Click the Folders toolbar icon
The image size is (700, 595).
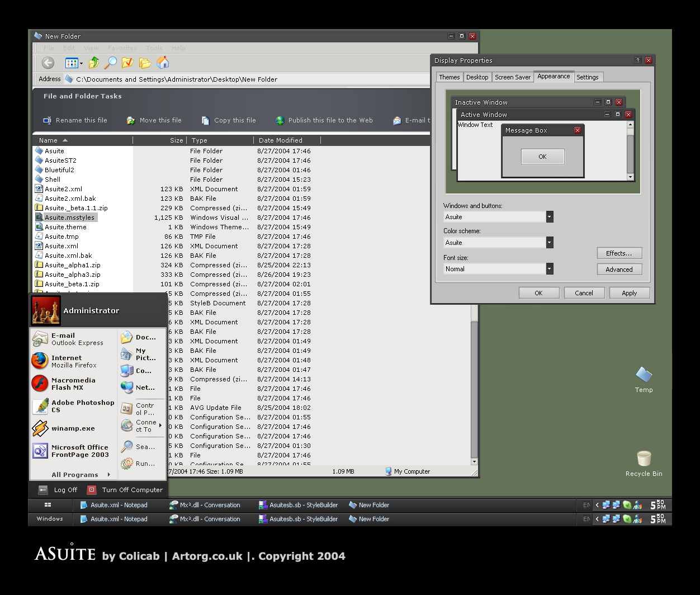tap(145, 63)
